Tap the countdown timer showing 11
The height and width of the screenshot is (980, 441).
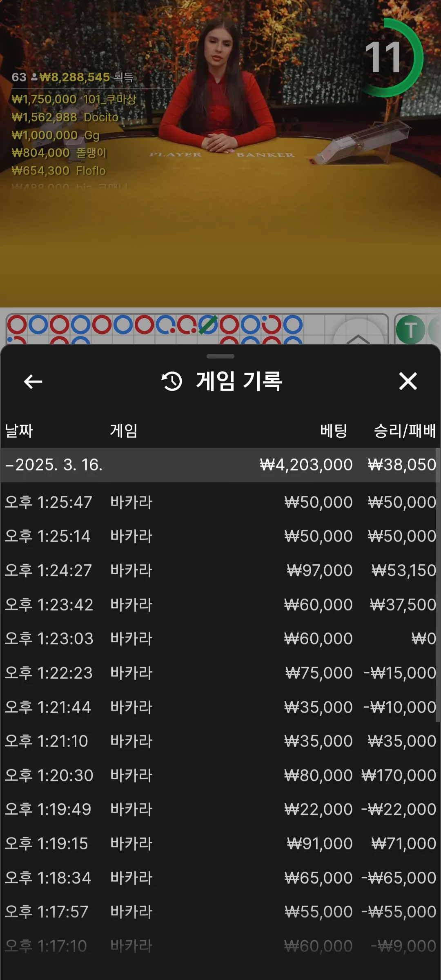coord(385,58)
